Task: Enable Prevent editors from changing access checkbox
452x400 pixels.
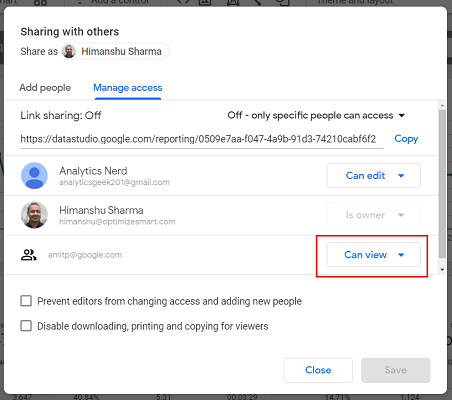Action: (x=26, y=301)
